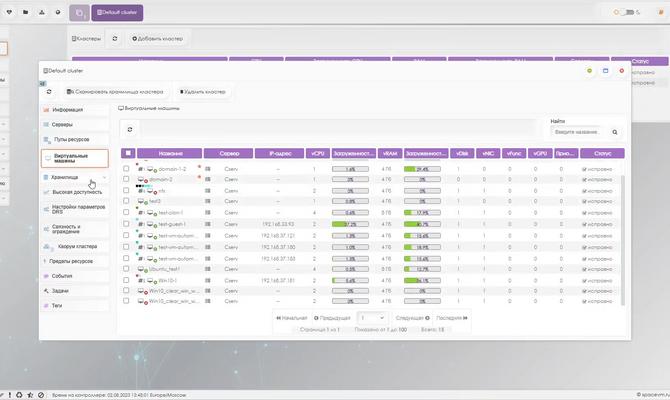Refresh the clusters list in background window
670x400 pixels.
click(115, 38)
